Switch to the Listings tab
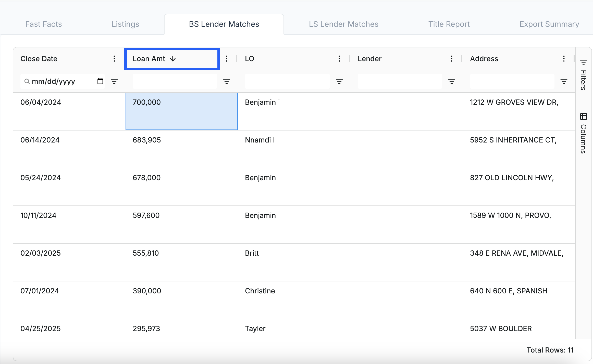This screenshot has height=364, width=593. click(125, 24)
